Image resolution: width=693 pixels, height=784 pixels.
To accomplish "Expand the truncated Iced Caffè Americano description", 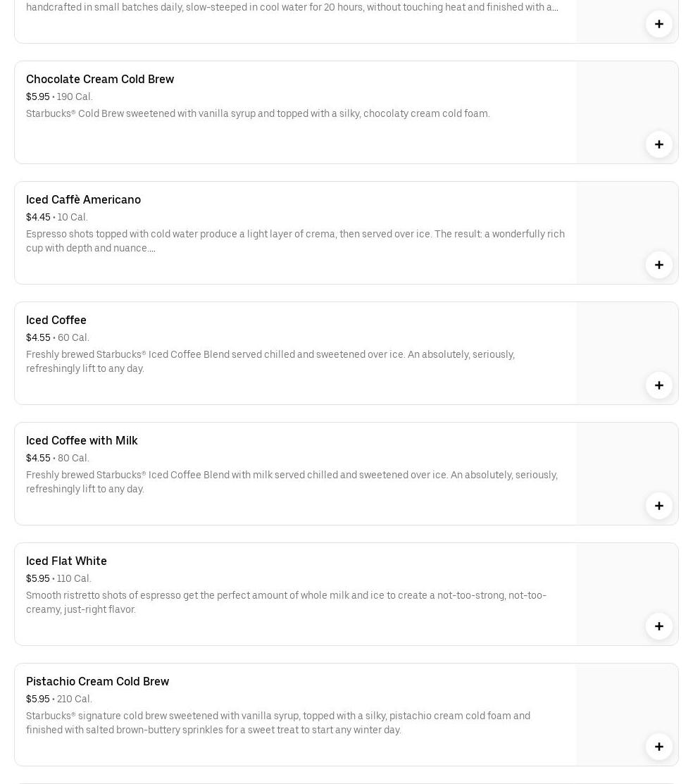I will tap(152, 249).
